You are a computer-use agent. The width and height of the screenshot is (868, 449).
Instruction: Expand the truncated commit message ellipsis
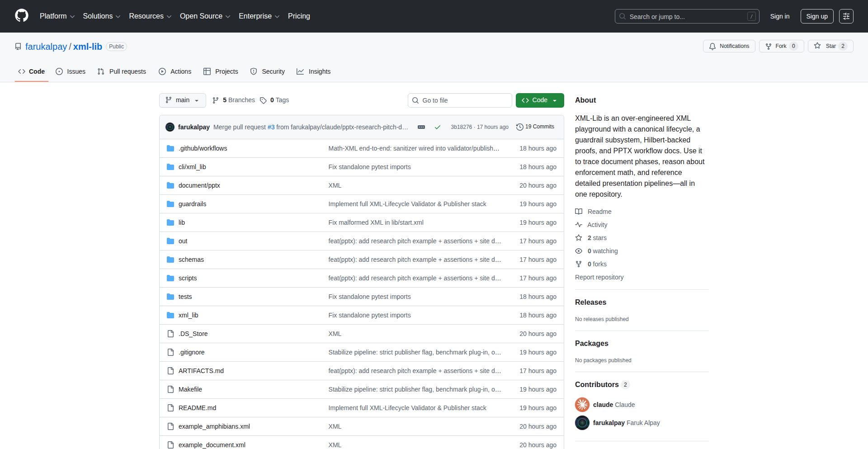(421, 127)
